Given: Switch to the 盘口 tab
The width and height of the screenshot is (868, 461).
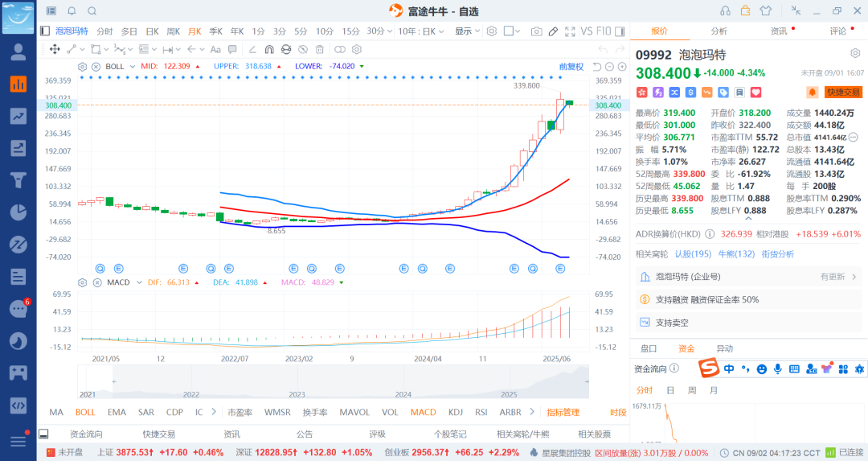Looking at the screenshot, I should 649,348.
